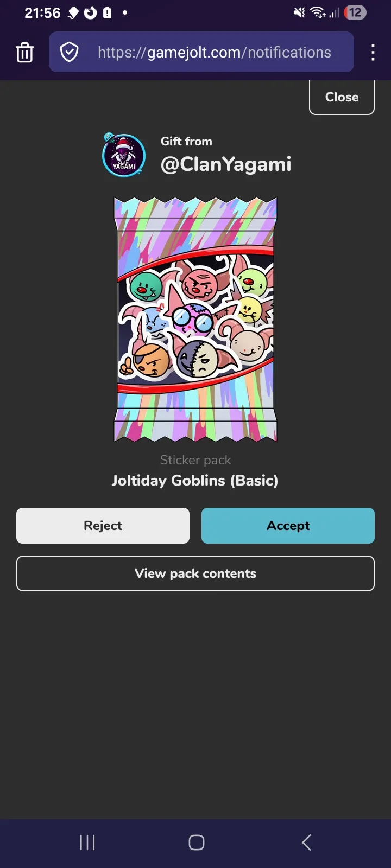View pack contents
The height and width of the screenshot is (868, 391).
(195, 573)
